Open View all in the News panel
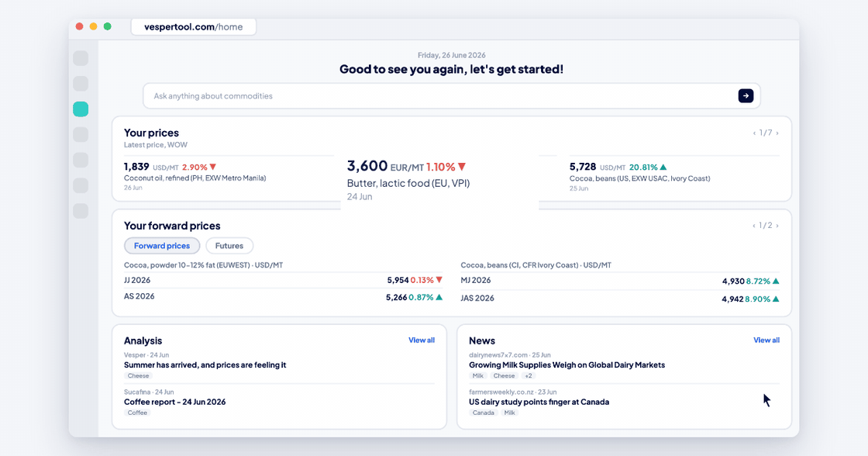Image resolution: width=868 pixels, height=456 pixels. pos(766,340)
